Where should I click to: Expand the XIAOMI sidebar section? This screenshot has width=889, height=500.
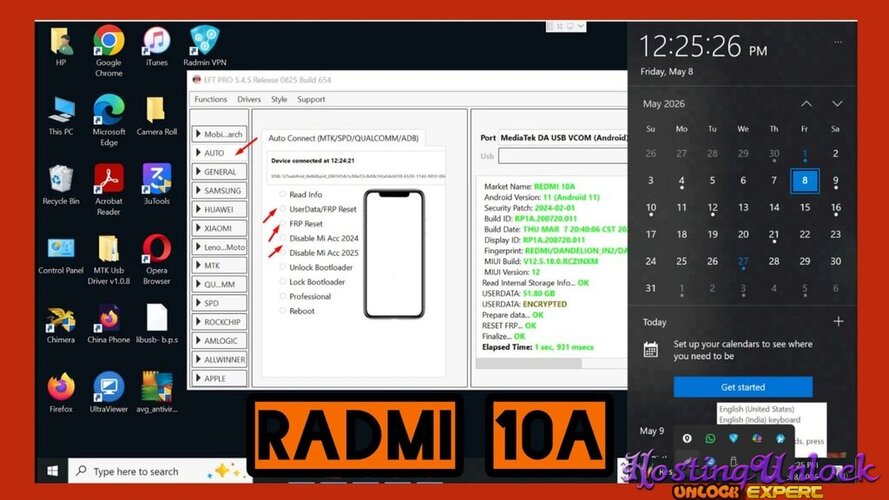(219, 228)
